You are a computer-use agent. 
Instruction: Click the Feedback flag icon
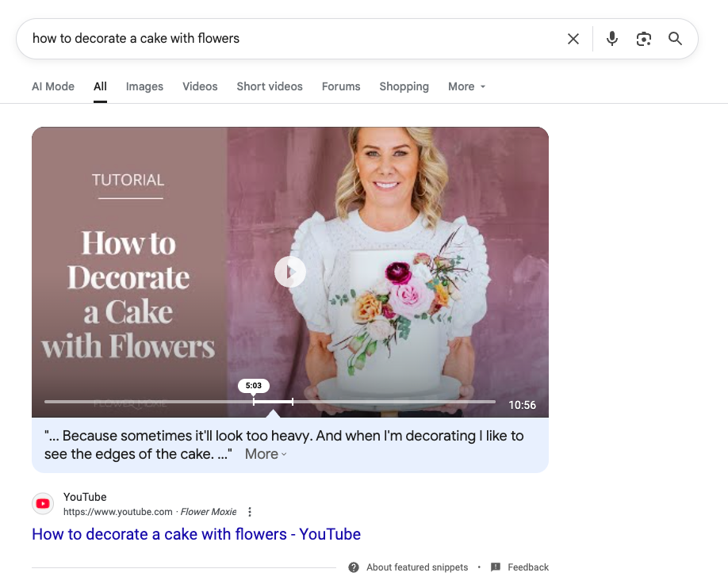click(x=496, y=567)
